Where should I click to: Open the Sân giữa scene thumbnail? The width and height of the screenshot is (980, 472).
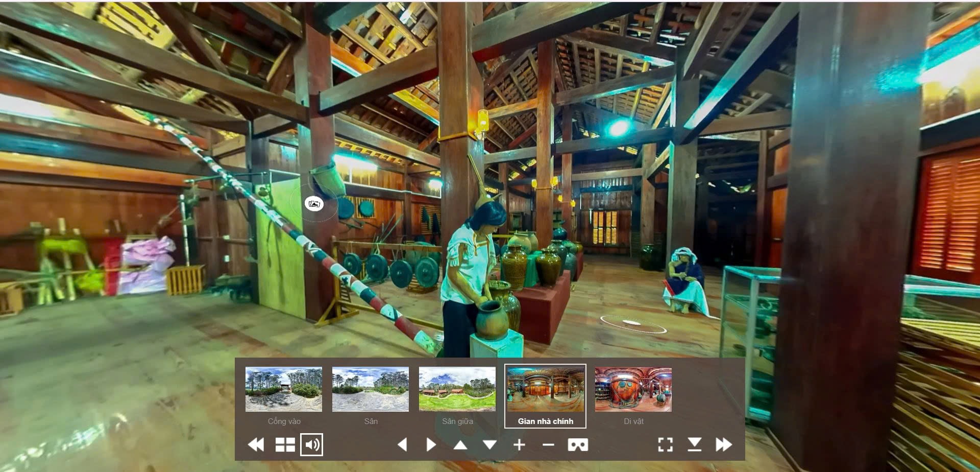pos(457,389)
